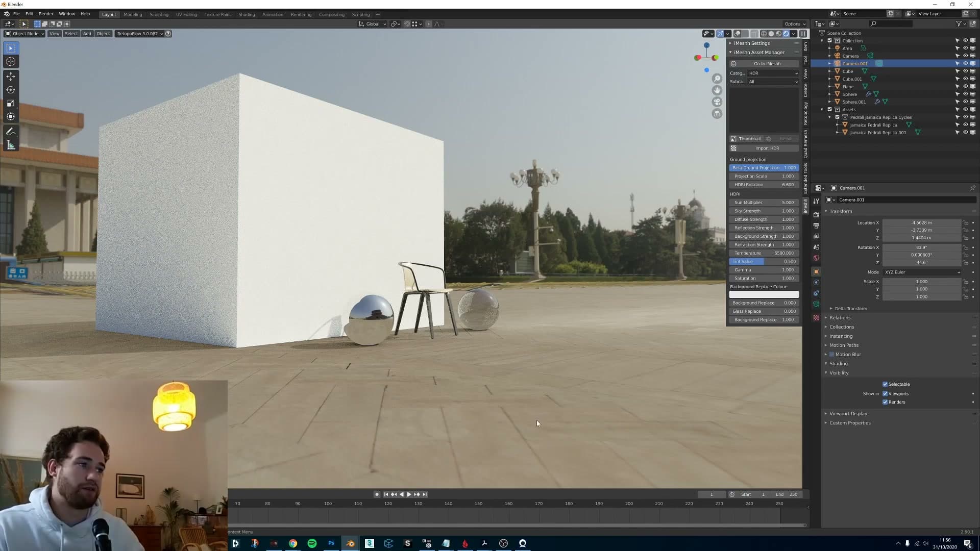980x551 pixels.
Task: Open the viewport Add menu
Action: pos(87,34)
